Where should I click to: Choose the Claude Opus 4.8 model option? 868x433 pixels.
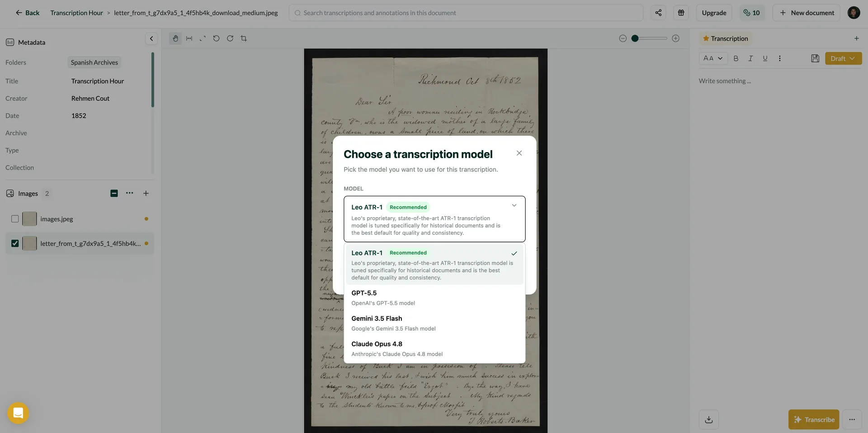click(x=434, y=349)
